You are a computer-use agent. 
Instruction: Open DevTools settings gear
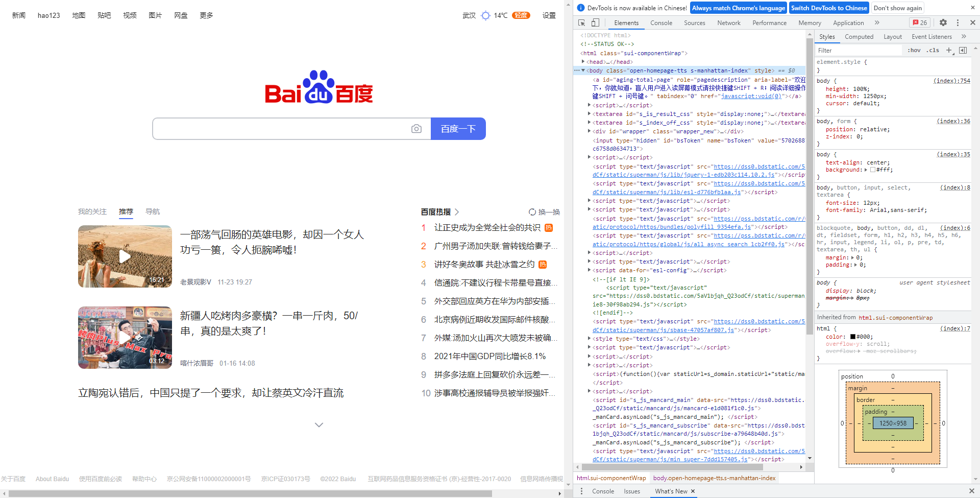[943, 23]
